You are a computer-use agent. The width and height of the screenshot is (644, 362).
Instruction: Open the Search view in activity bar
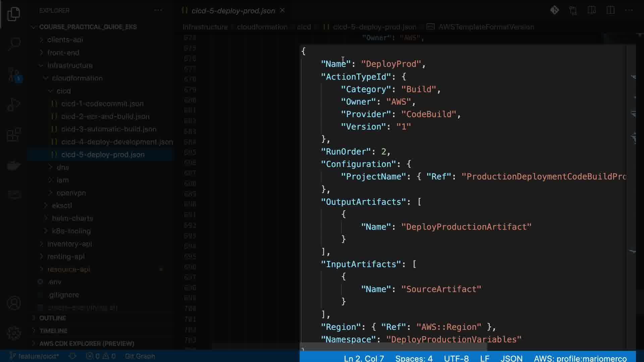[14, 44]
